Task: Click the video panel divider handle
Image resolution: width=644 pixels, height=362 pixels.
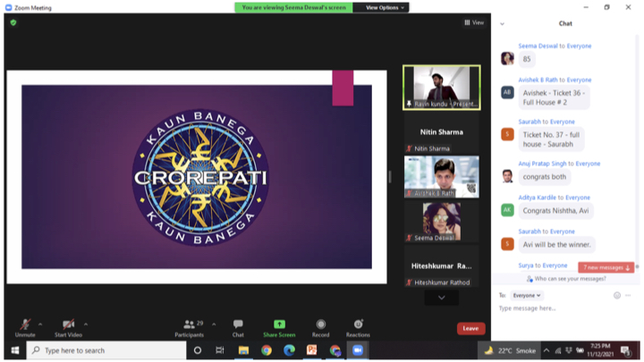Action: click(x=390, y=177)
